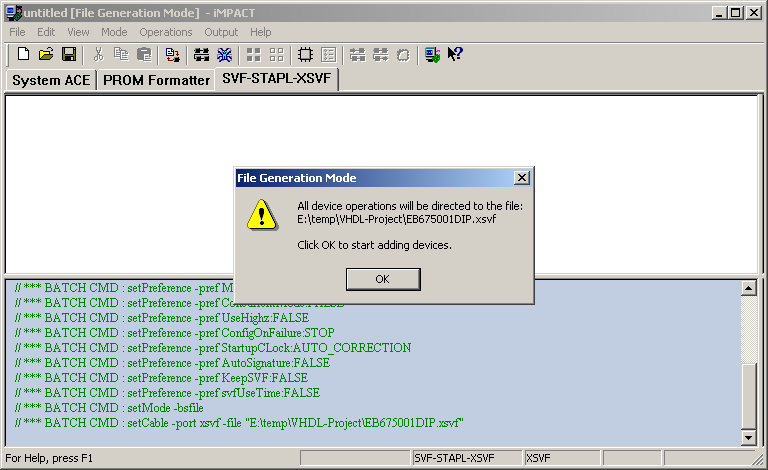This screenshot has height=470, width=768.
Task: Click the New file icon in toolbar
Action: [x=22, y=54]
